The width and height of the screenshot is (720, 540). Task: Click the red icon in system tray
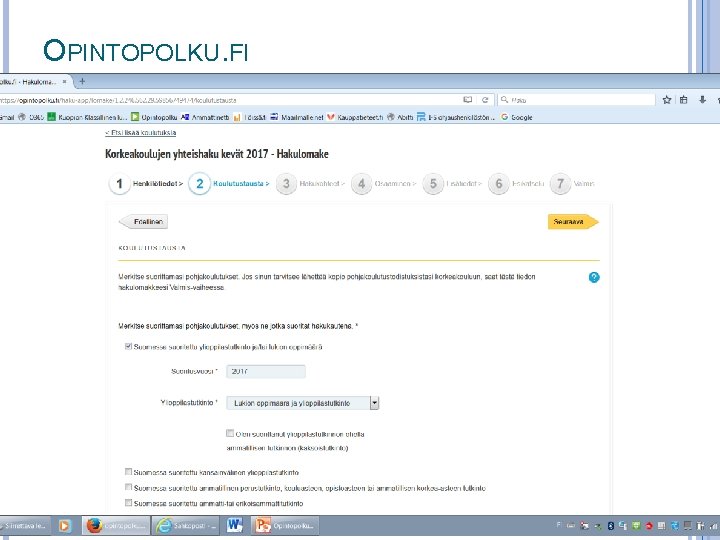649,526
